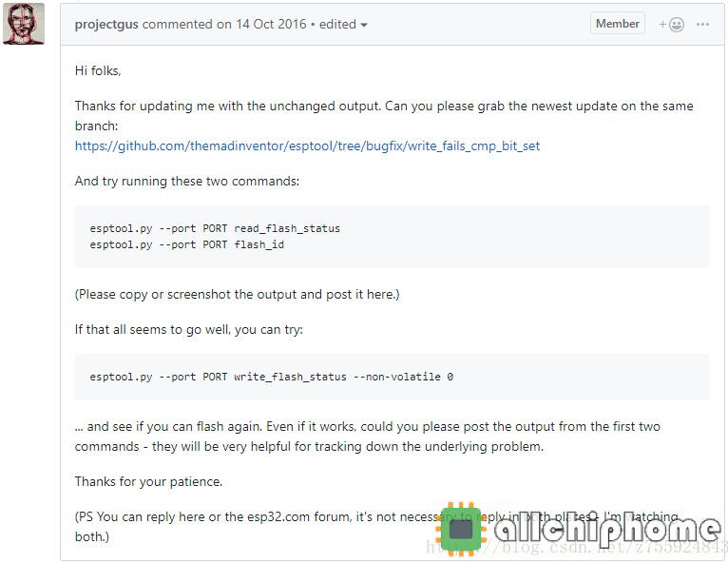
Task: Click the "Thanks for your patience." line
Action: point(148,482)
